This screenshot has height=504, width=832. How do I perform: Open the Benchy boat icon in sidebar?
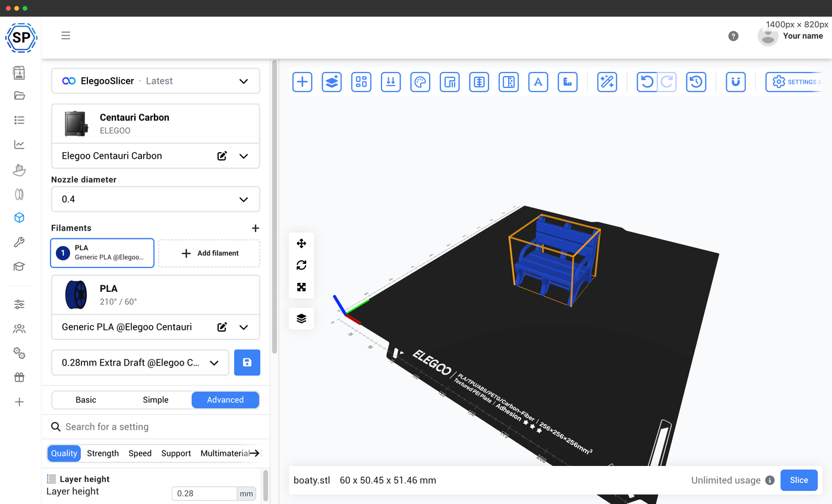click(x=20, y=169)
